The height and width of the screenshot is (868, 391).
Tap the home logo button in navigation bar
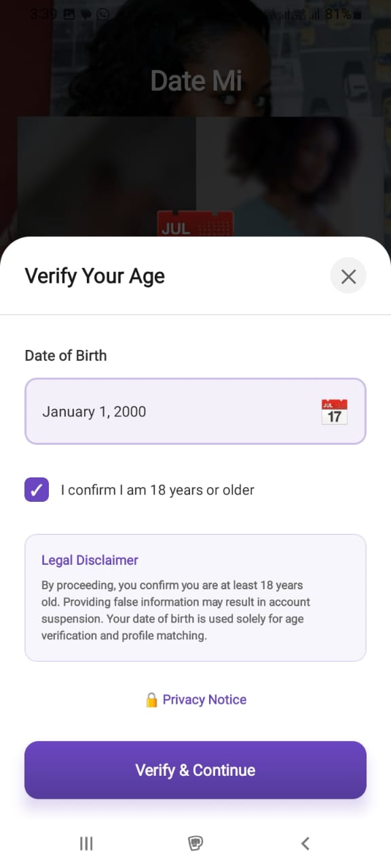(195, 843)
